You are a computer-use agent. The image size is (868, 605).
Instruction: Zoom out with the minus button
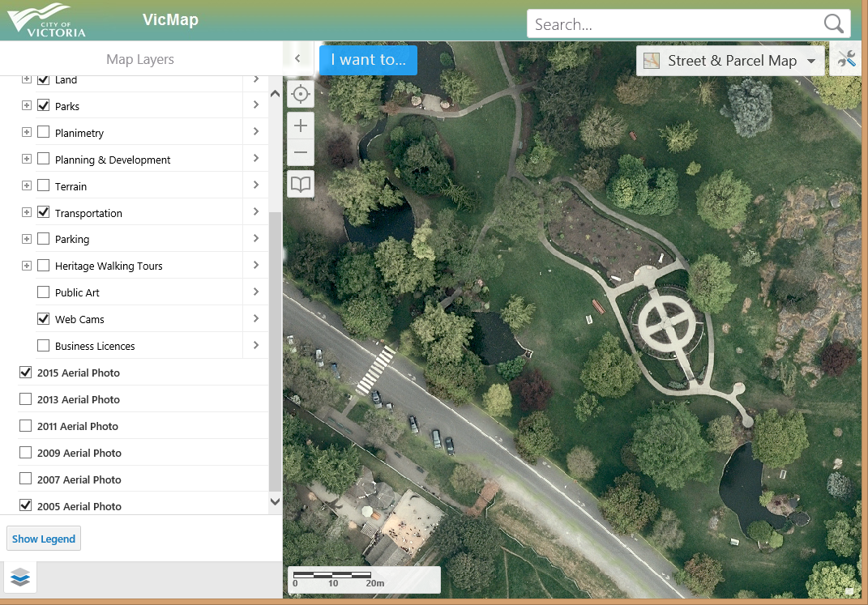point(301,152)
